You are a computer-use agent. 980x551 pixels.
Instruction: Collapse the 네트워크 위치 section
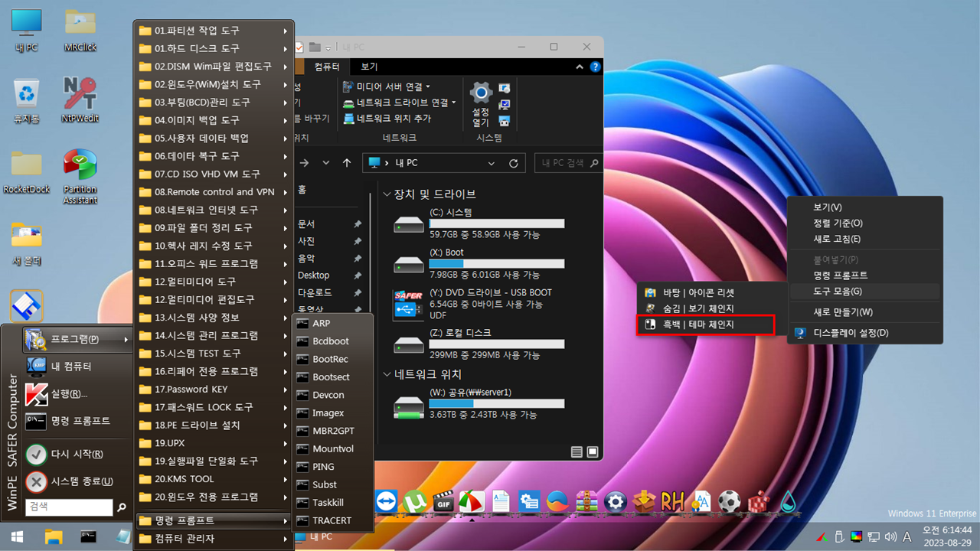tap(387, 375)
